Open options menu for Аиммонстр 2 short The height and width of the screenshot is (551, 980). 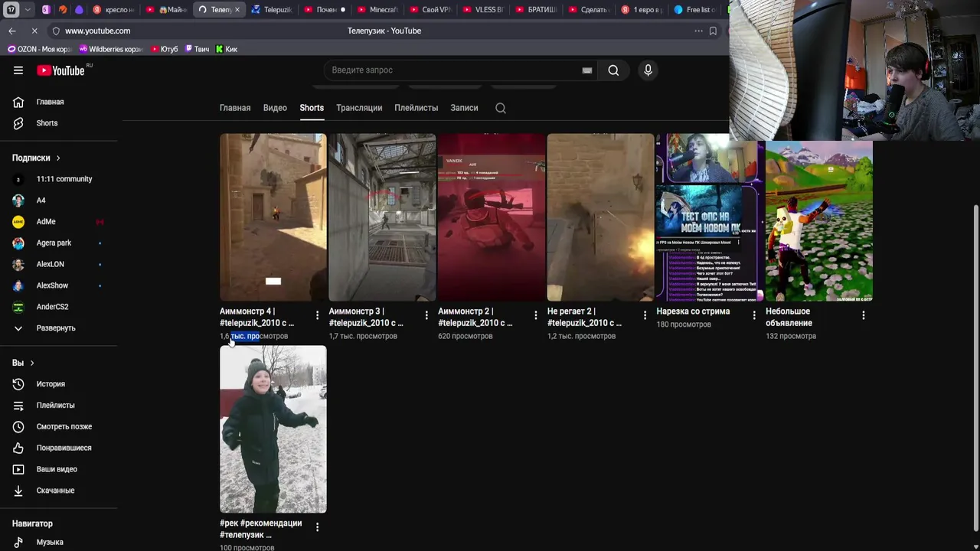click(536, 315)
